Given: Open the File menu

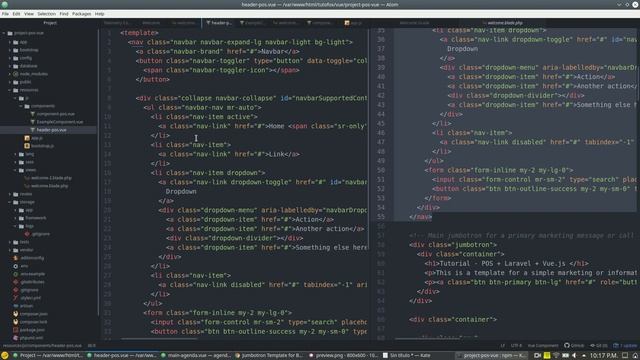Looking at the screenshot, I should 5,13.
